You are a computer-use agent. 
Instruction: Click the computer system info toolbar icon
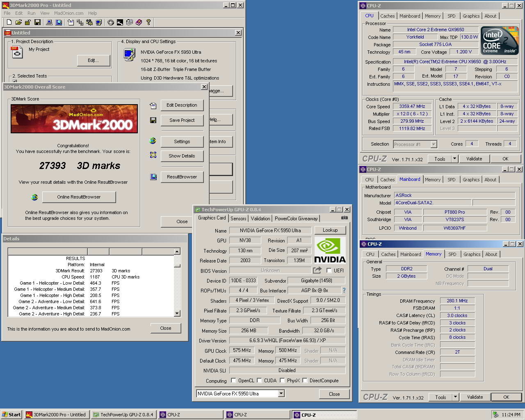[x=49, y=22]
